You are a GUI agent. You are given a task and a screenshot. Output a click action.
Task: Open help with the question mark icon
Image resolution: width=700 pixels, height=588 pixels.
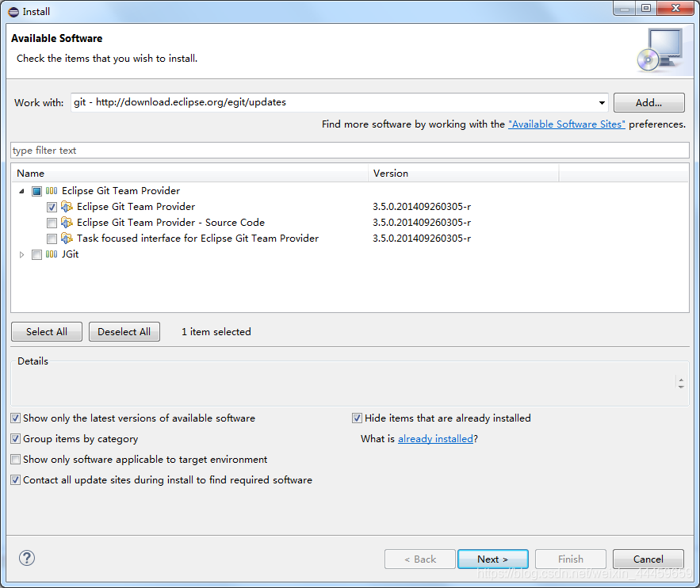tap(27, 558)
